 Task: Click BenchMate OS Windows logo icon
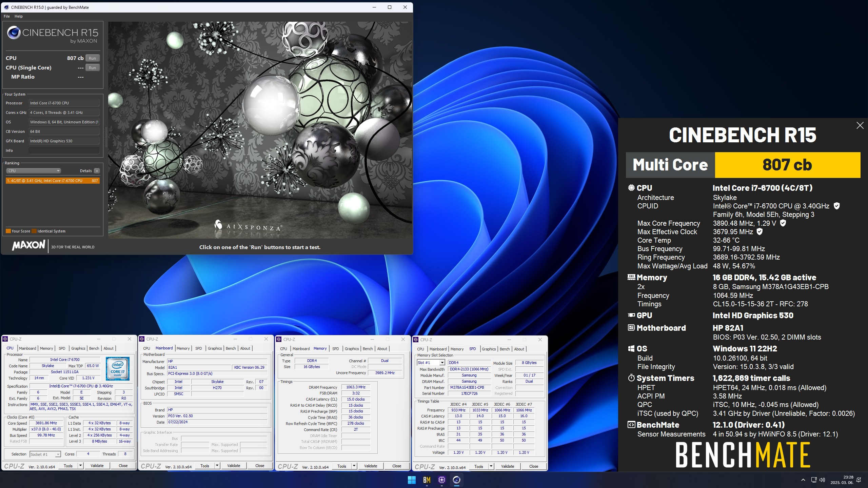tap(631, 349)
